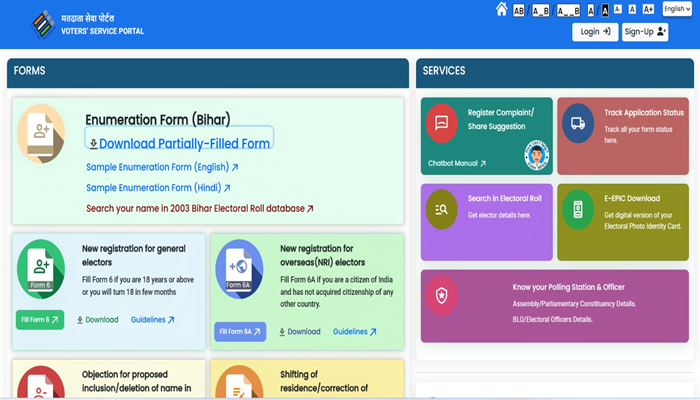Click the orange Shifting of residence icon
This screenshot has height=400, width=700.
coord(239,382)
